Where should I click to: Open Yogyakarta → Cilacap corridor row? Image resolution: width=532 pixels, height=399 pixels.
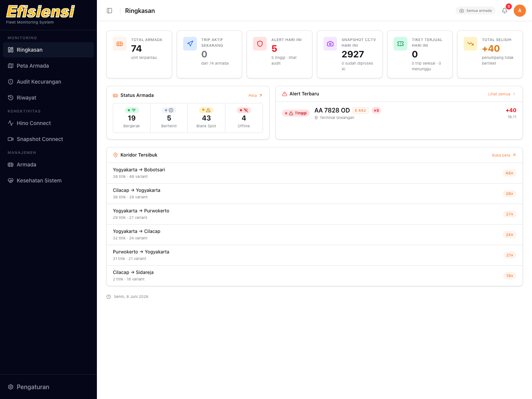315,235
